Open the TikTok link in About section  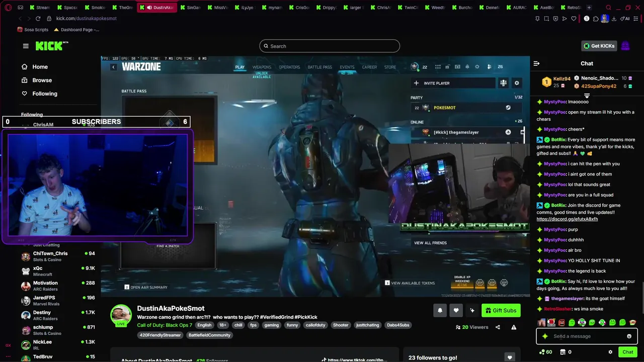[x=355, y=360]
